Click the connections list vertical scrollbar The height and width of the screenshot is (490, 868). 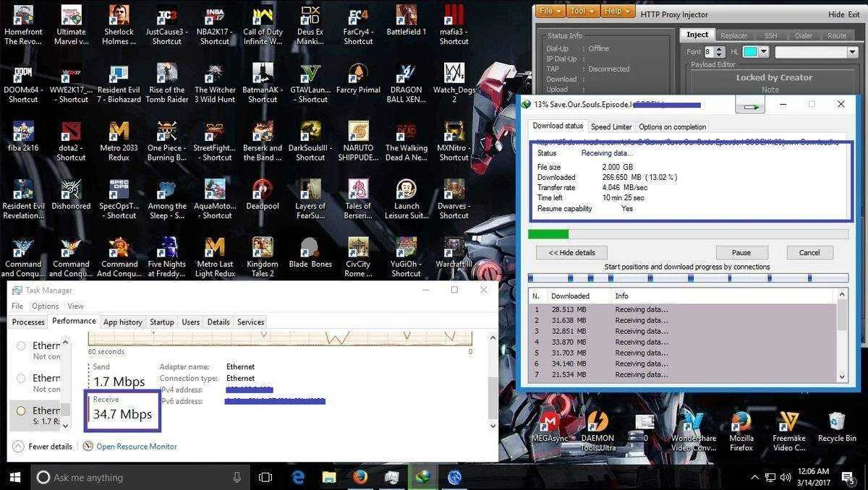(842, 335)
